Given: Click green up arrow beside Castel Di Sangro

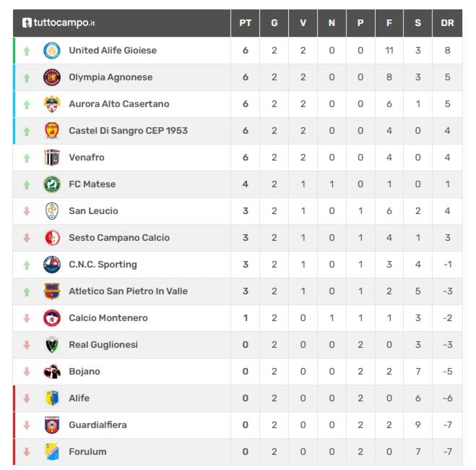Looking at the screenshot, I should (27, 131).
